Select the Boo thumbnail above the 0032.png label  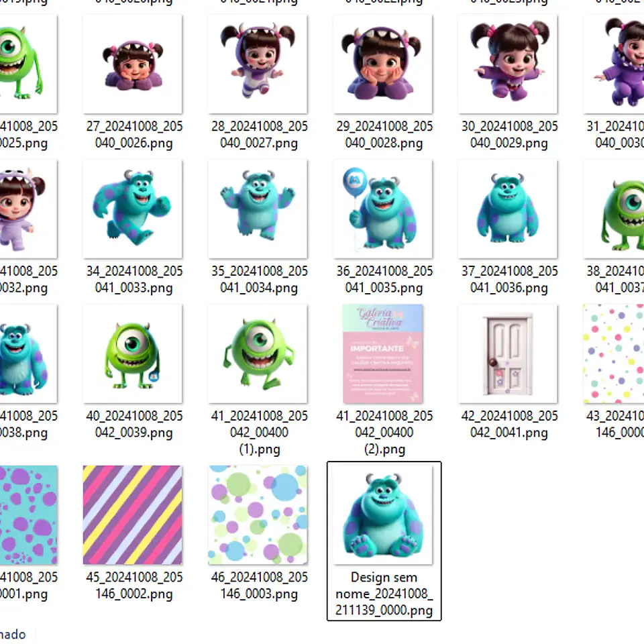(28, 209)
